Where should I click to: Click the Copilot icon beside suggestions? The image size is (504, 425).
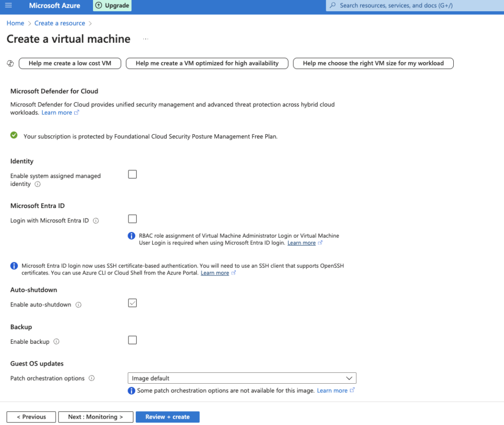pyautogui.click(x=11, y=63)
